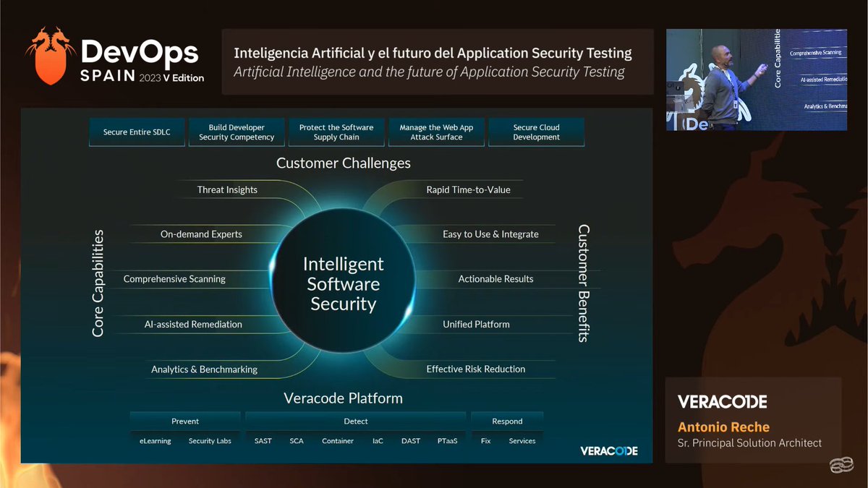Click the Container item
The image size is (868, 488).
click(338, 441)
